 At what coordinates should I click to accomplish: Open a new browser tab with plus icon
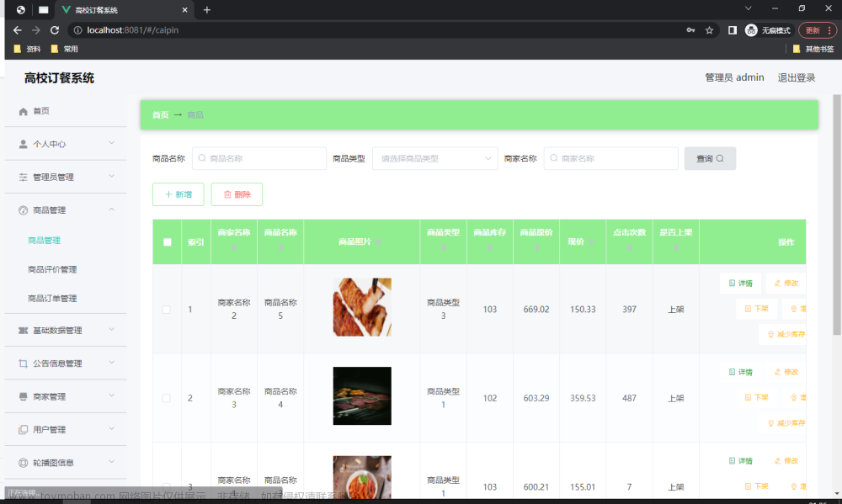207,9
